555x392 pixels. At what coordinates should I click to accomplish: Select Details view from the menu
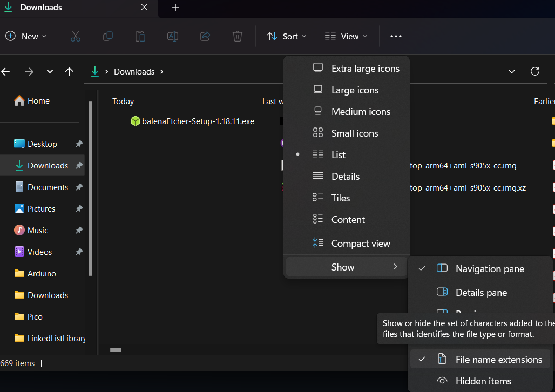(x=346, y=176)
